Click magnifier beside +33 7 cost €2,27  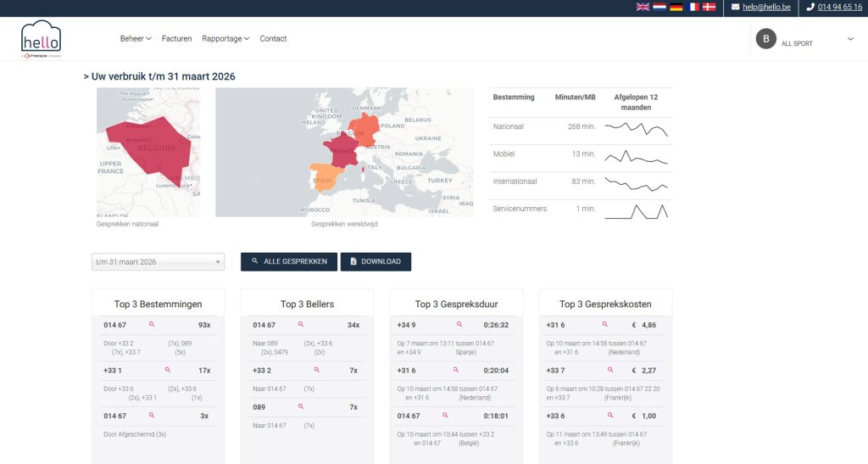tap(610, 370)
